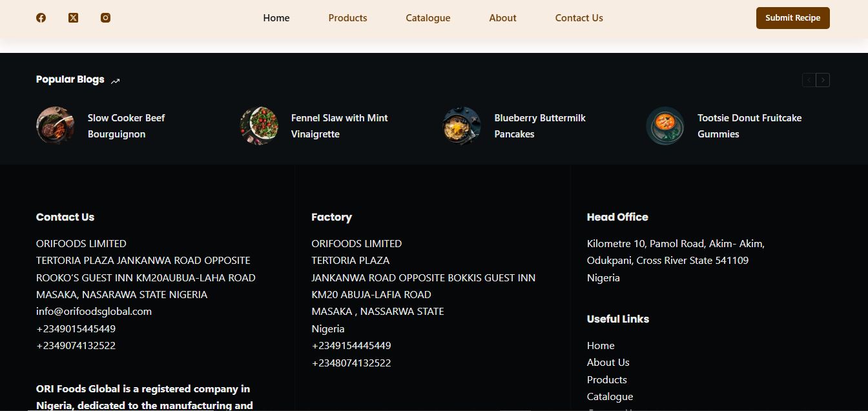Read the Fennel Slaw with Mint Vinaigrette post
This screenshot has height=411, width=868.
pyautogui.click(x=339, y=126)
